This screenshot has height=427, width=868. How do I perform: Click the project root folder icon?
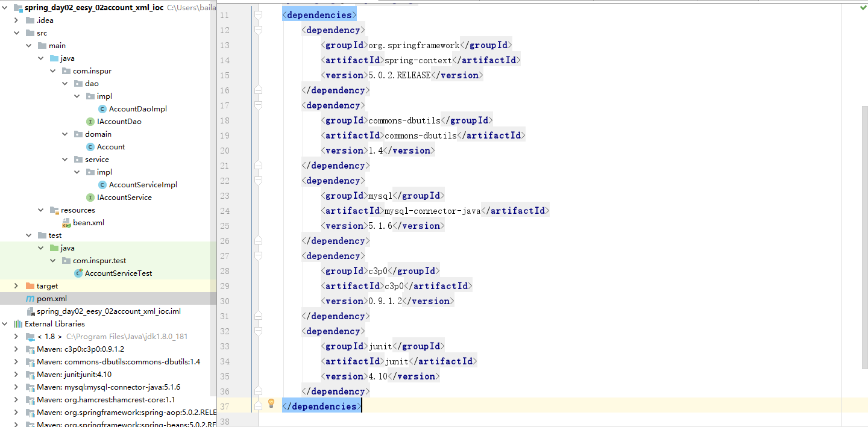pos(18,8)
